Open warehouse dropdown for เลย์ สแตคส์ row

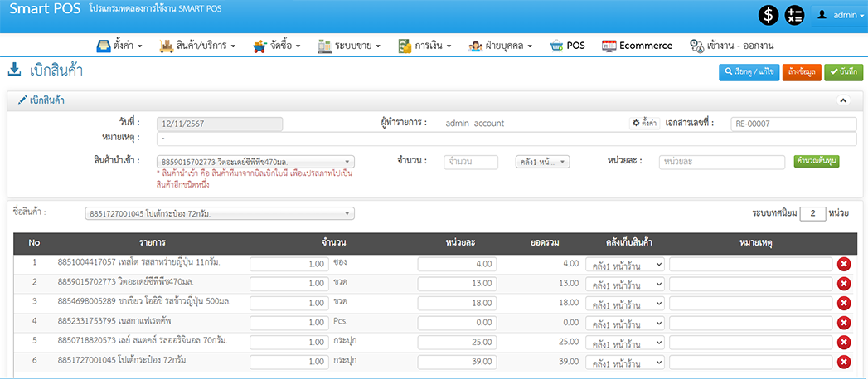coord(624,343)
